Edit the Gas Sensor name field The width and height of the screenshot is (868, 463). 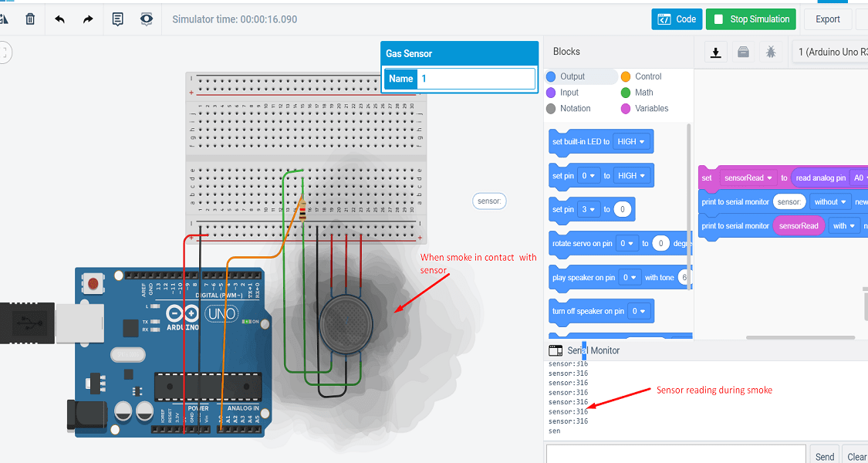pos(475,79)
